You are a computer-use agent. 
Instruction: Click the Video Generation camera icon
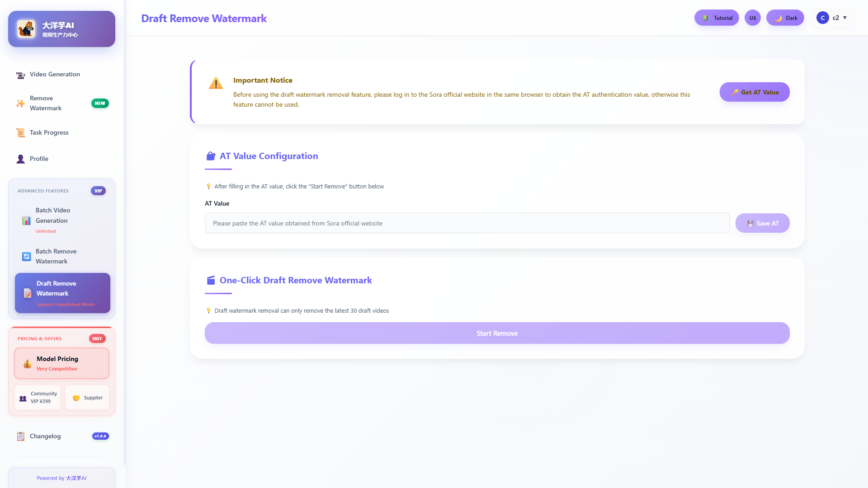pos(20,75)
